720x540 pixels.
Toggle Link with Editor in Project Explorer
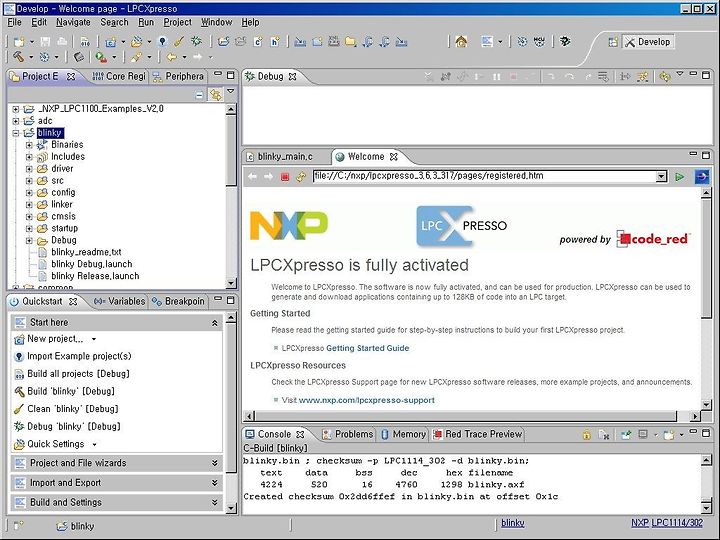pos(215,95)
